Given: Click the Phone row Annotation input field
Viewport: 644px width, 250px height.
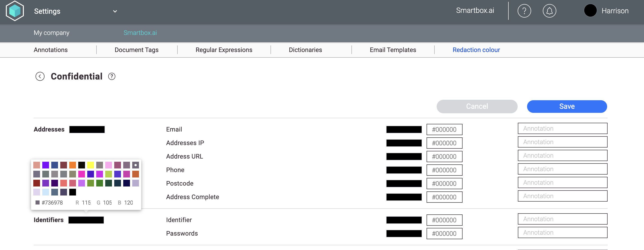Looking at the screenshot, I should 562,169.
